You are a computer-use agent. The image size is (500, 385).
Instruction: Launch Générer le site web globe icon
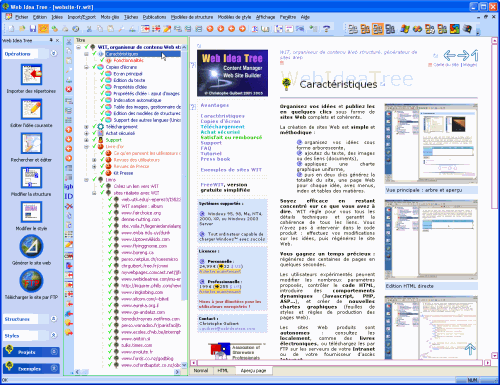tap(31, 246)
